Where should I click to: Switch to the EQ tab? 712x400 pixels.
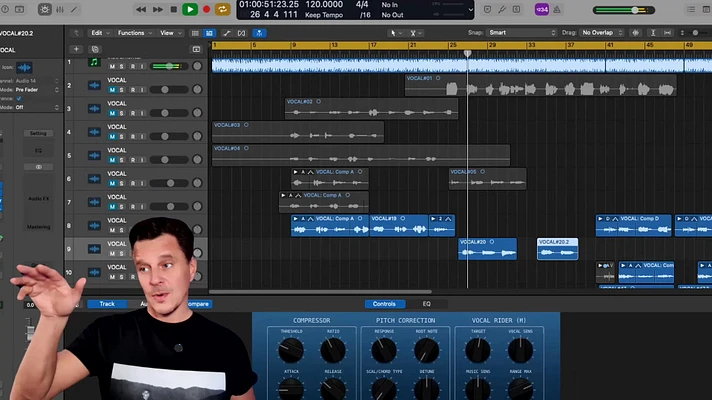pos(426,304)
